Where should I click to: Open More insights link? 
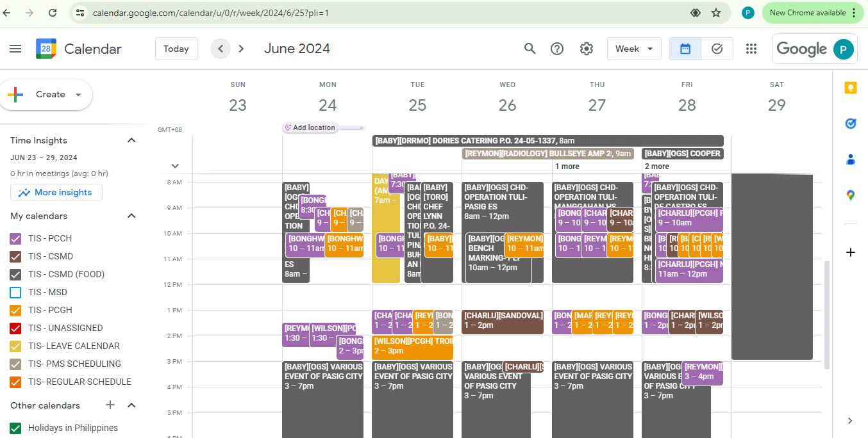(x=56, y=192)
